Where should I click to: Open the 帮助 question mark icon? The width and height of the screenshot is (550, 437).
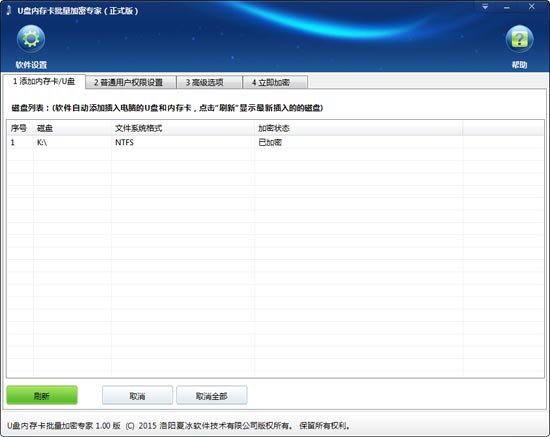point(519,39)
